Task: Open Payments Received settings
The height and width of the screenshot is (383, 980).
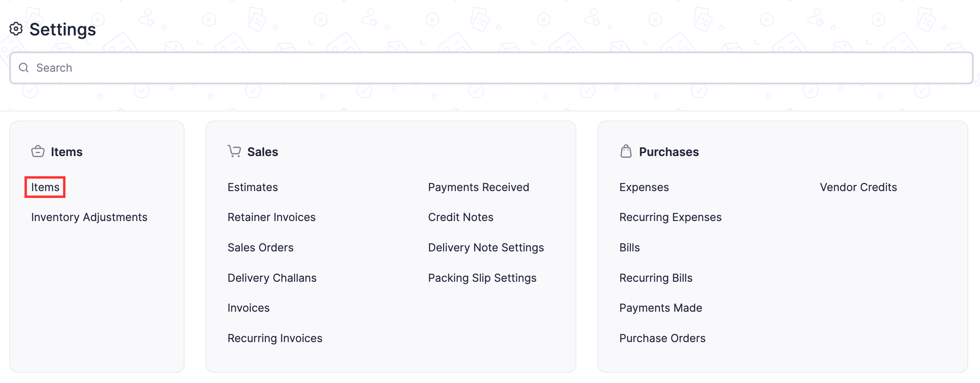Action: point(479,187)
